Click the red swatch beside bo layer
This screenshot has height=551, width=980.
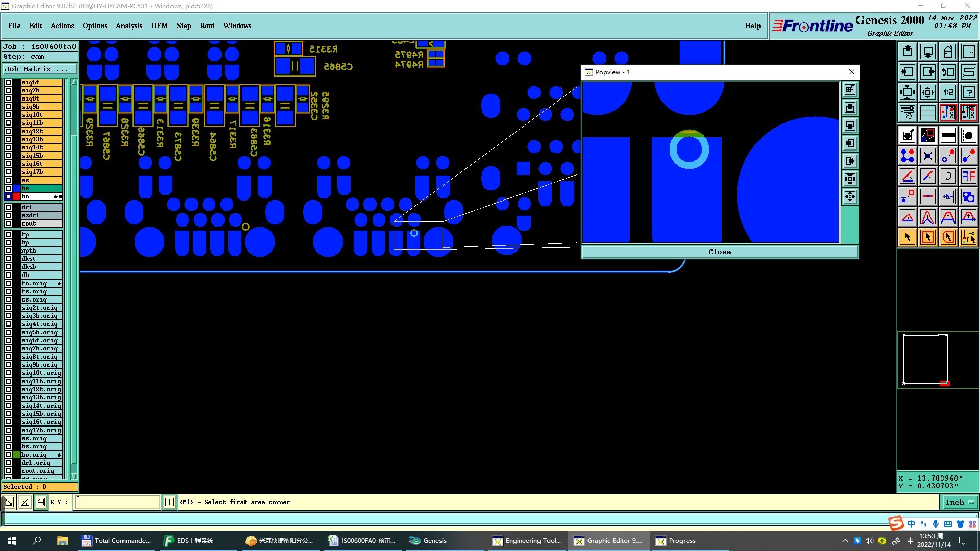tap(16, 196)
